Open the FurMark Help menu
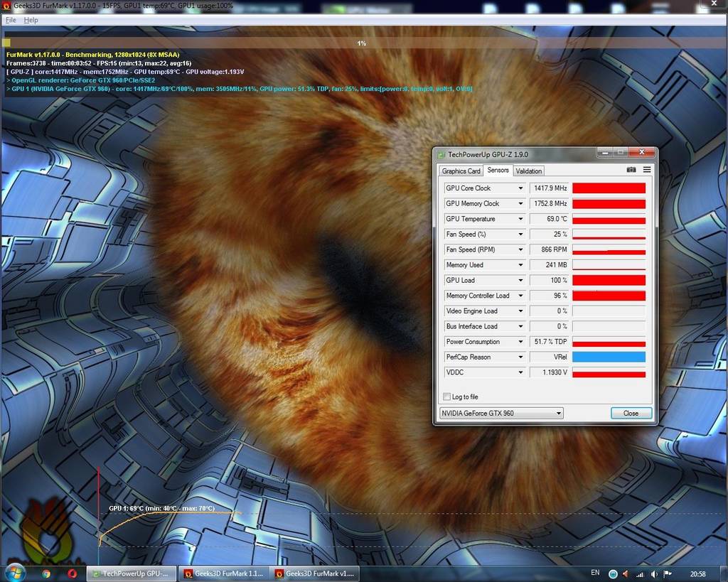The image size is (728, 582). tap(31, 20)
